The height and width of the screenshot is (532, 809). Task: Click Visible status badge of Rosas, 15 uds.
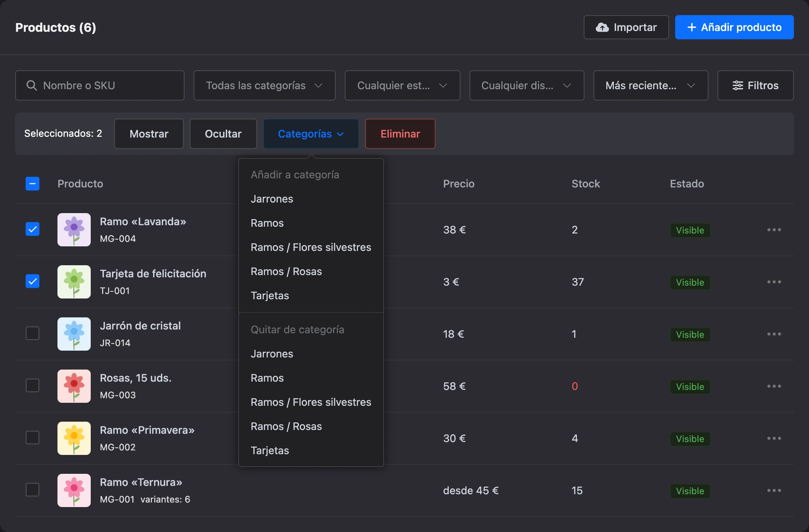pyautogui.click(x=690, y=387)
